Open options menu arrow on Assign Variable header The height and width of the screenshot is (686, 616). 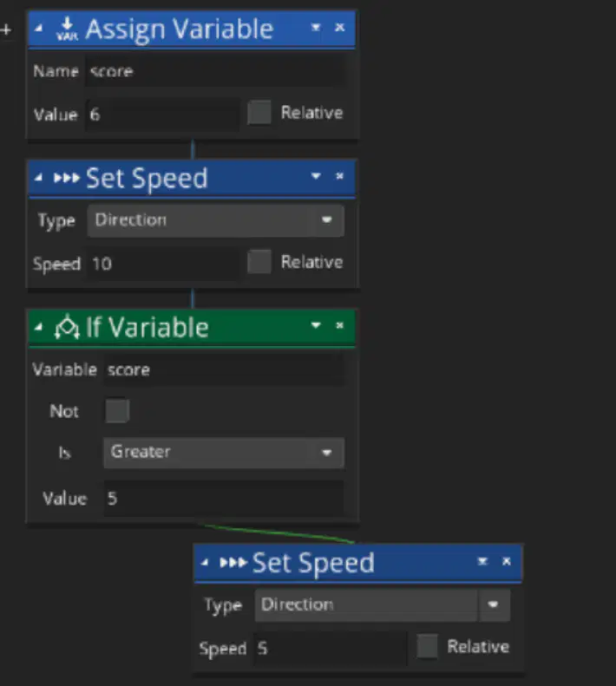click(x=316, y=28)
